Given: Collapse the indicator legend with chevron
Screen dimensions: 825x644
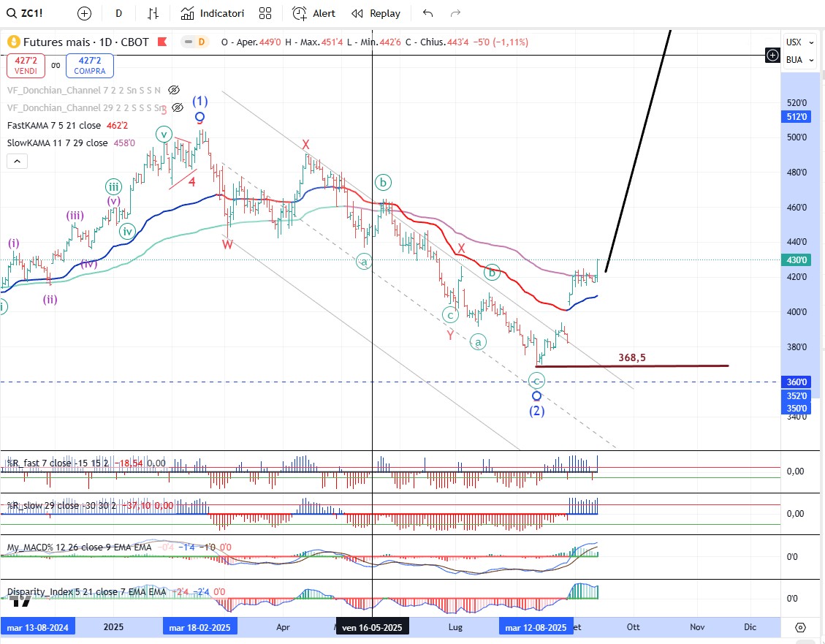Looking at the screenshot, I should coord(18,162).
